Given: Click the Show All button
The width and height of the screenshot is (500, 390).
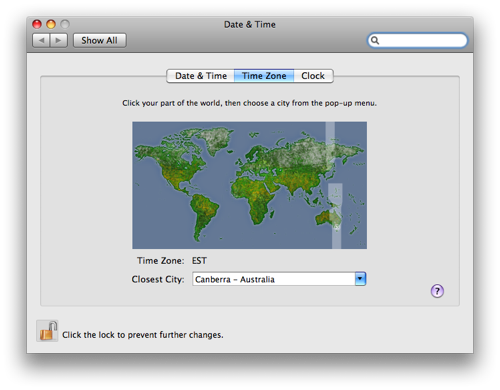Looking at the screenshot, I should coord(99,40).
